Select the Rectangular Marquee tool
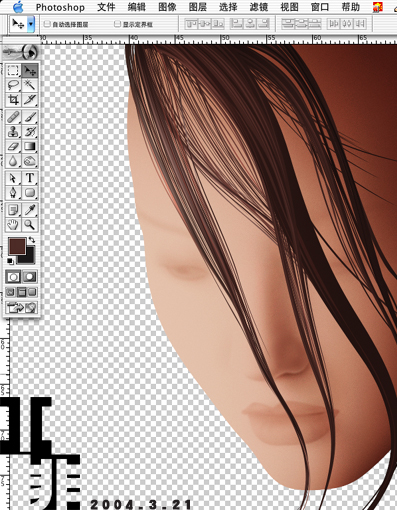The height and width of the screenshot is (510, 397). pos(13,70)
